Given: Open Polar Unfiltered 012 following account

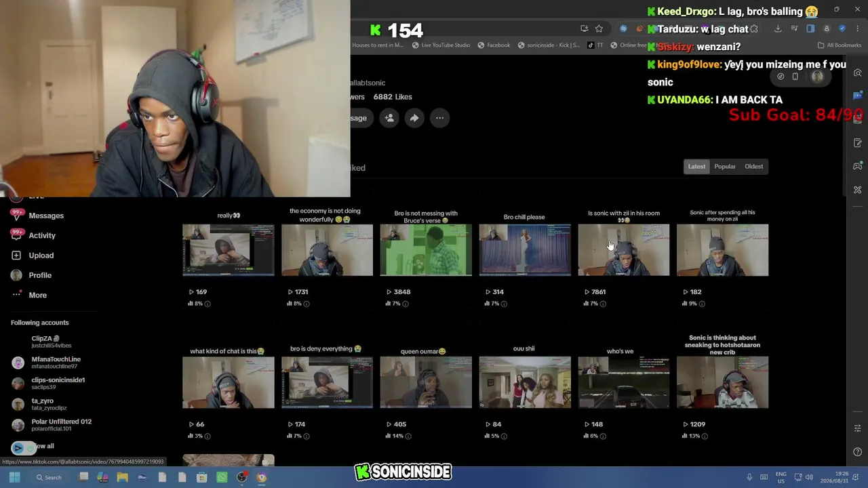Looking at the screenshot, I should (x=52, y=424).
